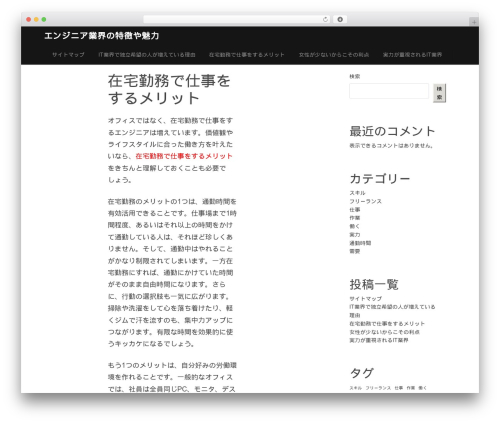Screen dimensions: 500x423
Task: Click the 検索 submit button
Action: coord(439,93)
